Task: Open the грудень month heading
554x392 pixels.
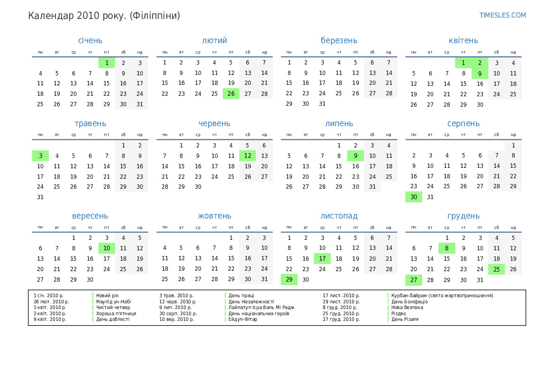Action: [463, 216]
